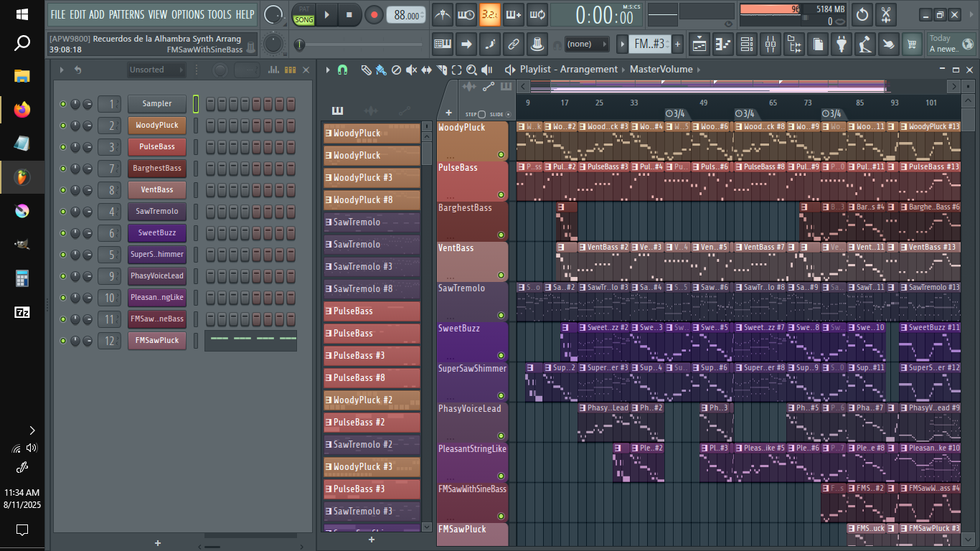Toggle the 3.2.1 recording countdown
Screen dimensions: 980x551
pyautogui.click(x=490, y=14)
